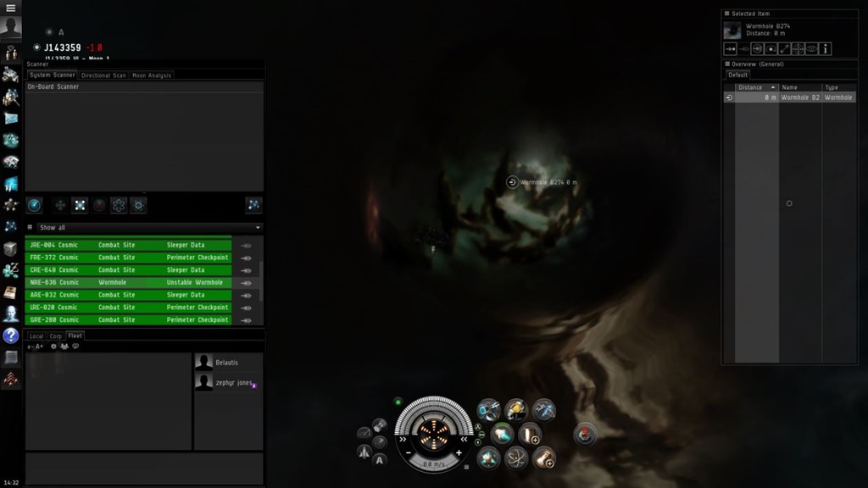Open the scan filter menu icon beside 'Show all'
The image size is (868, 488).
tap(30, 227)
